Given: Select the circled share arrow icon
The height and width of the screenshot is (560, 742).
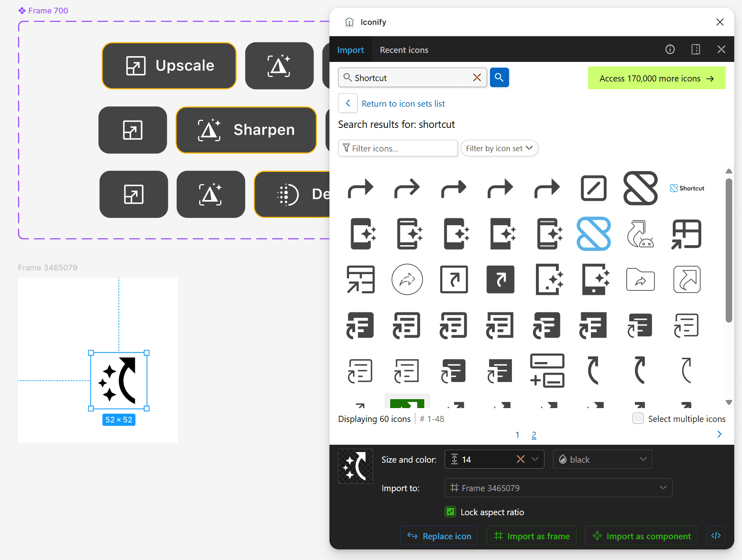Looking at the screenshot, I should [407, 279].
